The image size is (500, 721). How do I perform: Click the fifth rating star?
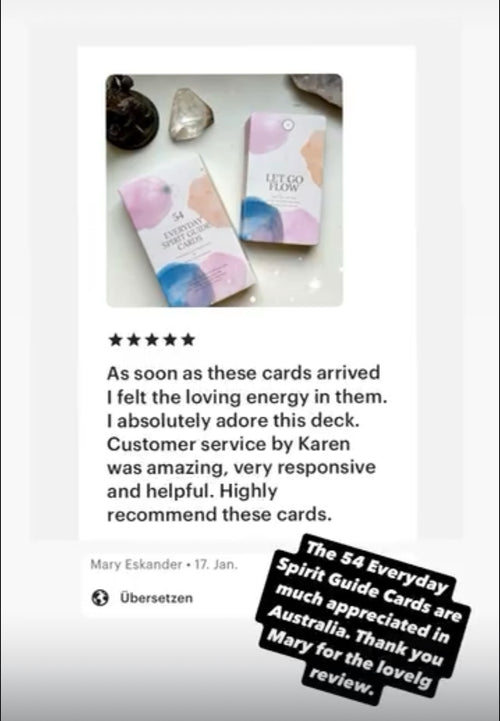point(188,340)
